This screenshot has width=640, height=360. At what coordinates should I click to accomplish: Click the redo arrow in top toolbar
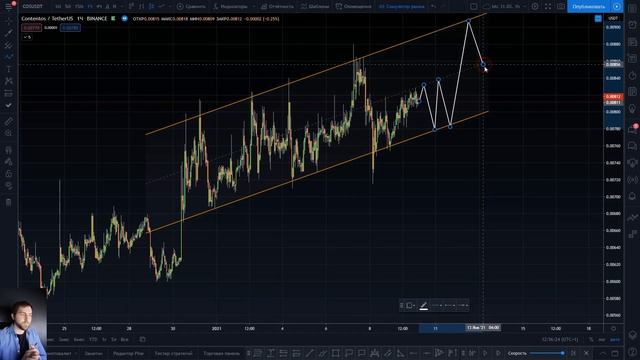tap(444, 6)
